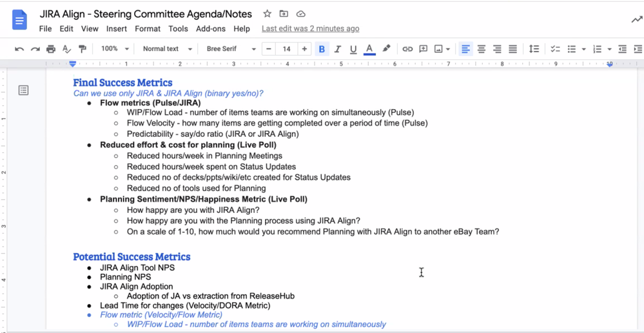
Task: Expand the bulleted list style arrow
Action: tap(583, 49)
